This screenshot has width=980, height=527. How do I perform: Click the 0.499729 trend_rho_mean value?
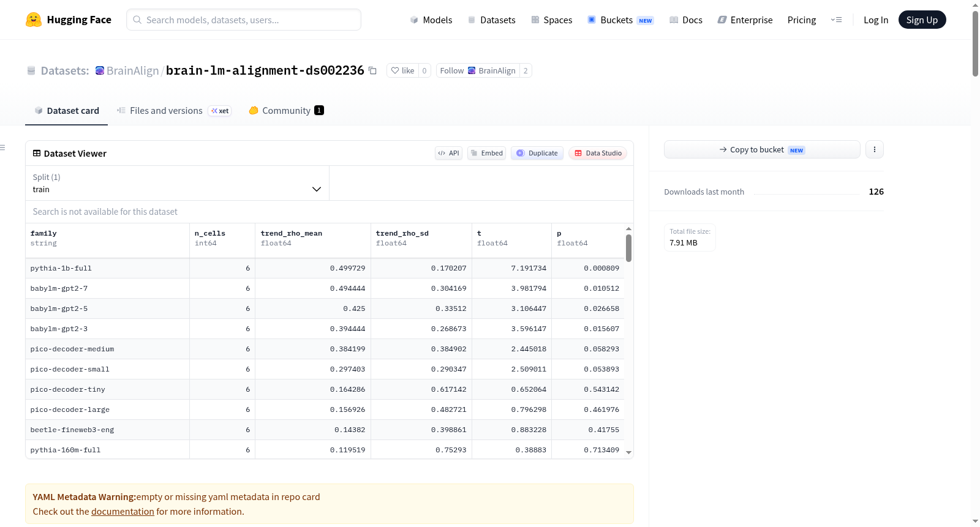347,268
